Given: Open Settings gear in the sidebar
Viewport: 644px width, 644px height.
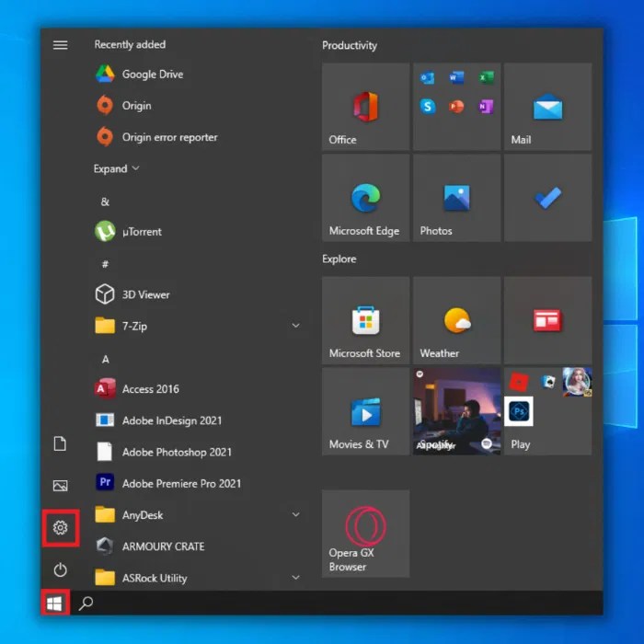Looking at the screenshot, I should [x=61, y=528].
